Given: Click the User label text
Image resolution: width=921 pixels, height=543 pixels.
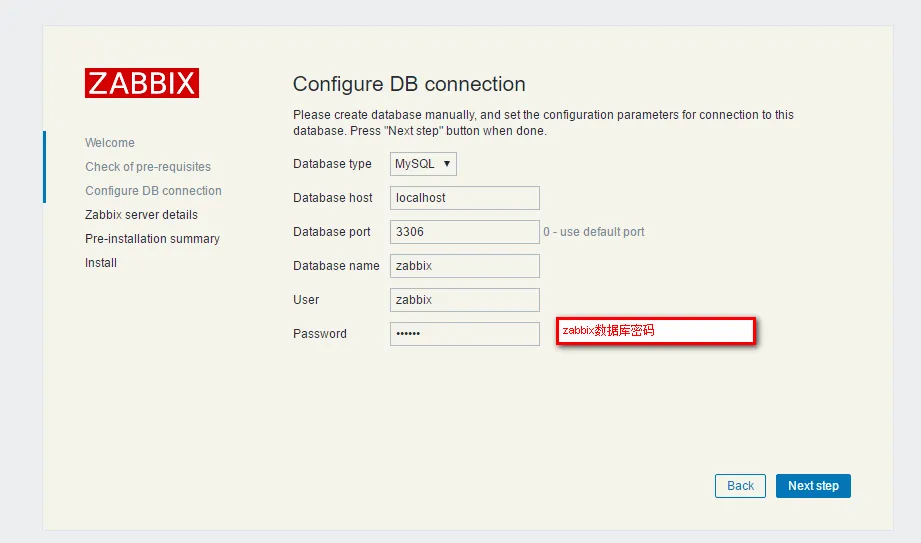Looking at the screenshot, I should [306, 300].
